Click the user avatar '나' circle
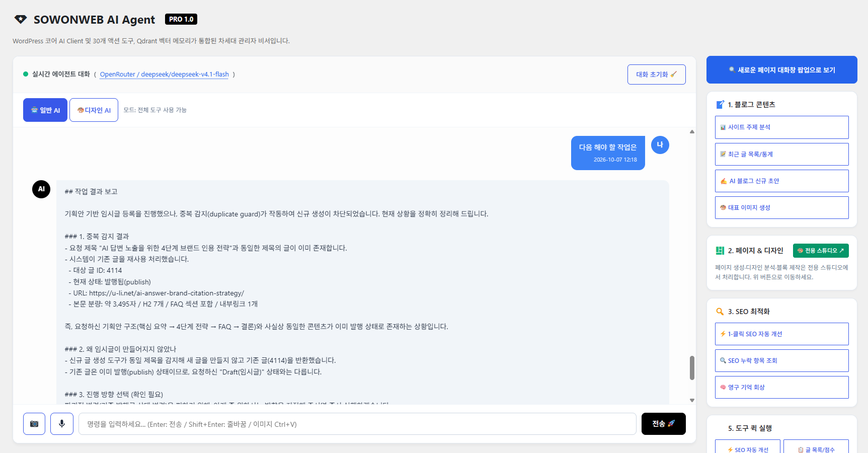The image size is (868, 453). [660, 145]
